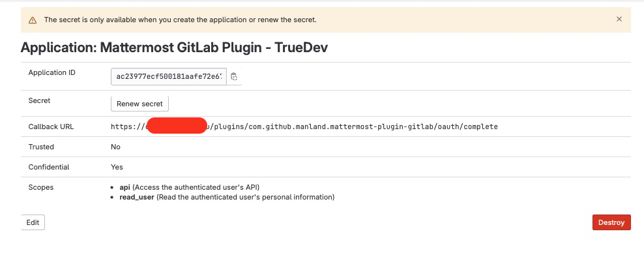Click the 'api' scope entry
Image resolution: width=644 pixels, height=253 pixels.
click(189, 187)
